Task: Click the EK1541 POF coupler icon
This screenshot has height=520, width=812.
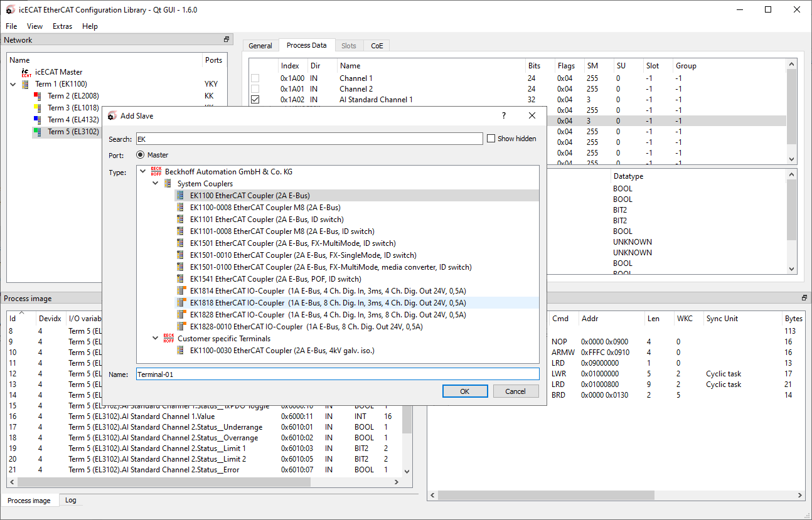Action: pos(181,279)
